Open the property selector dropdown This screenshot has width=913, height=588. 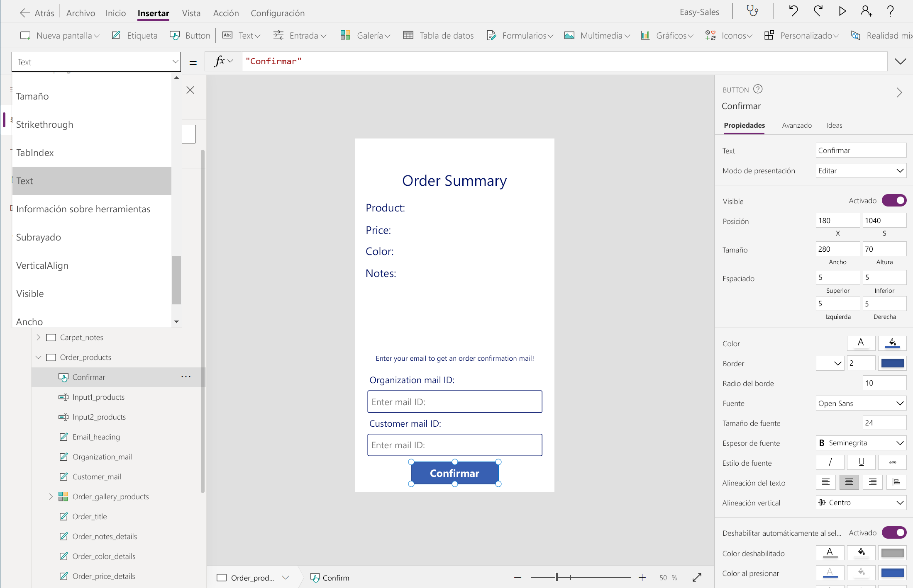96,62
